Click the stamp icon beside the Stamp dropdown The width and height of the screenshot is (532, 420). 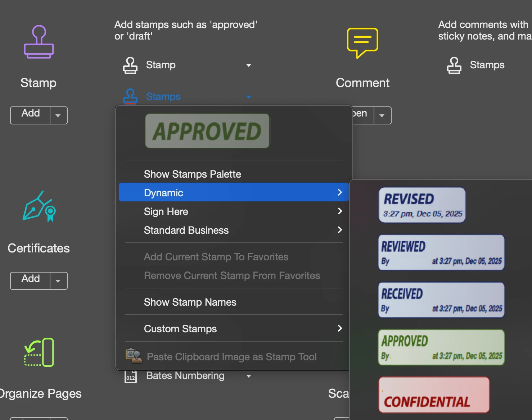[130, 65]
